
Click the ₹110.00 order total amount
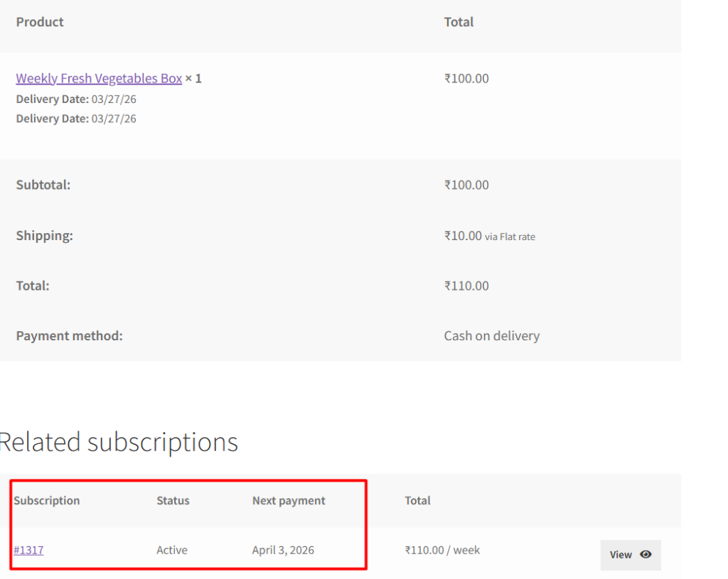466,286
